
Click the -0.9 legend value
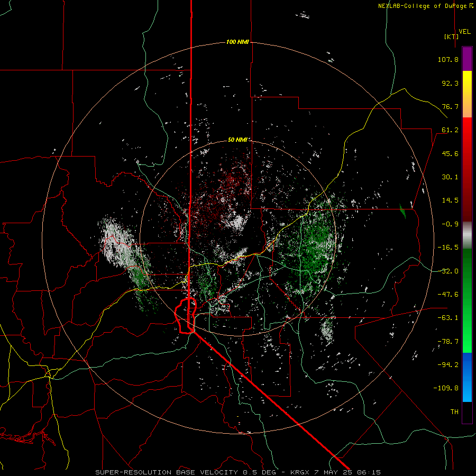[450, 224]
